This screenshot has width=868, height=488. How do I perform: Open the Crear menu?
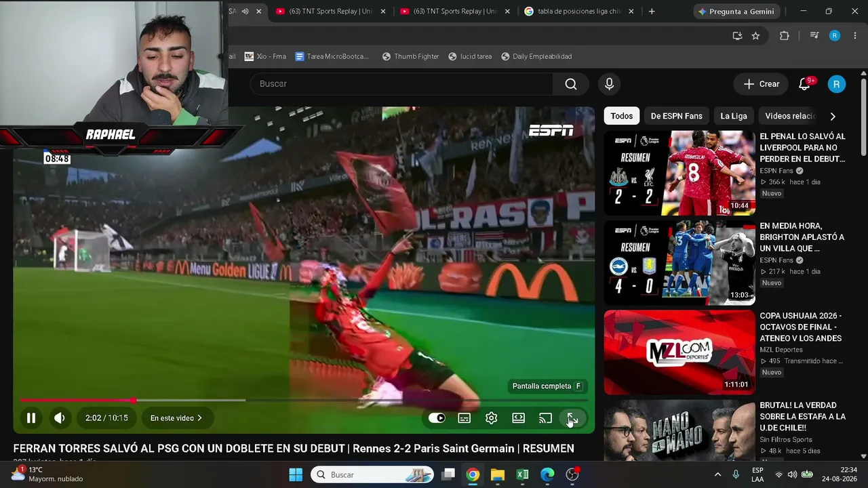point(761,84)
